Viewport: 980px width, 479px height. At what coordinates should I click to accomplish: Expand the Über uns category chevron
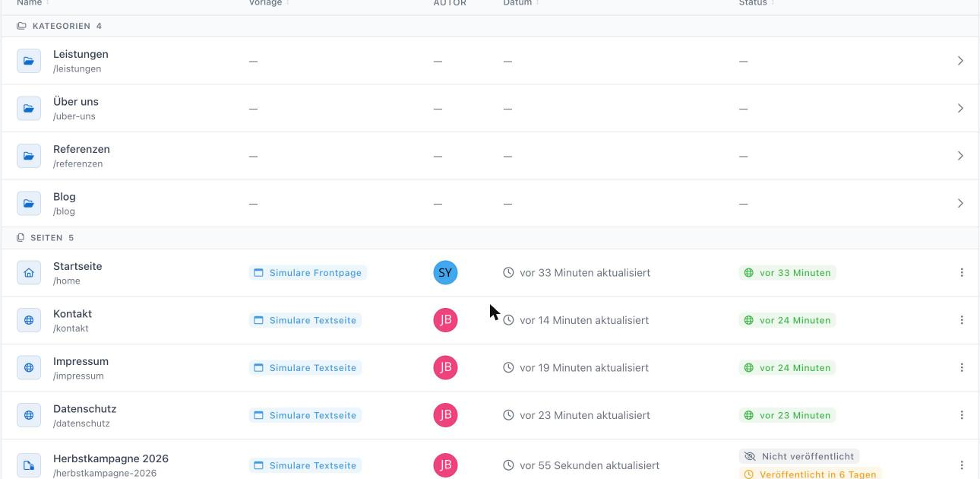click(960, 108)
